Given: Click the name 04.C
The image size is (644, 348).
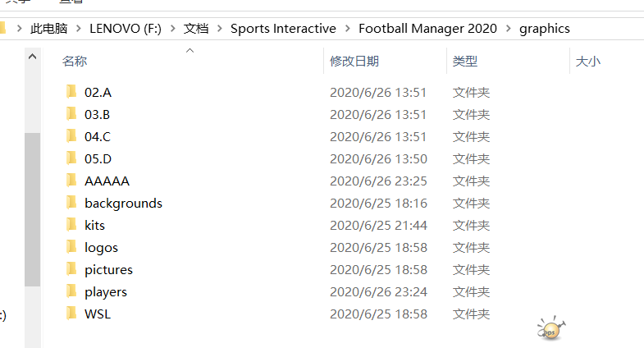Looking at the screenshot, I should (98, 137).
